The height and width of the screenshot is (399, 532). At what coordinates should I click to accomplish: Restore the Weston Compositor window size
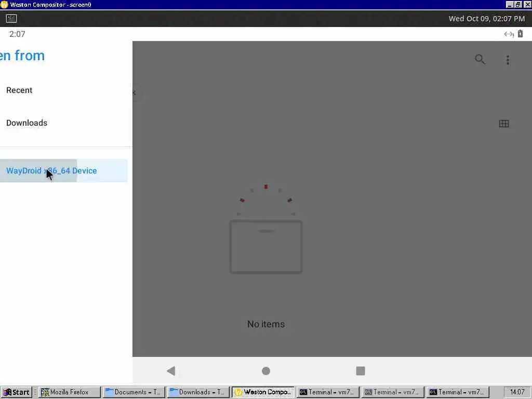[x=518, y=4]
